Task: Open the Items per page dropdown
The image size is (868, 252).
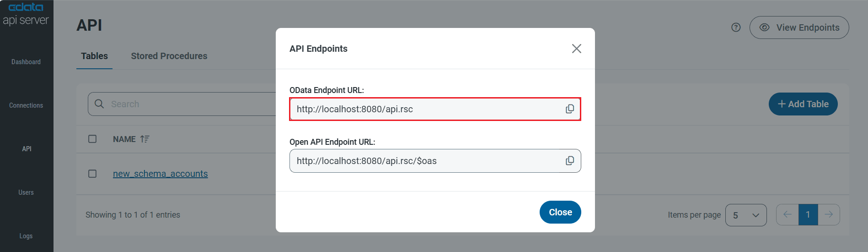Action: click(745, 215)
